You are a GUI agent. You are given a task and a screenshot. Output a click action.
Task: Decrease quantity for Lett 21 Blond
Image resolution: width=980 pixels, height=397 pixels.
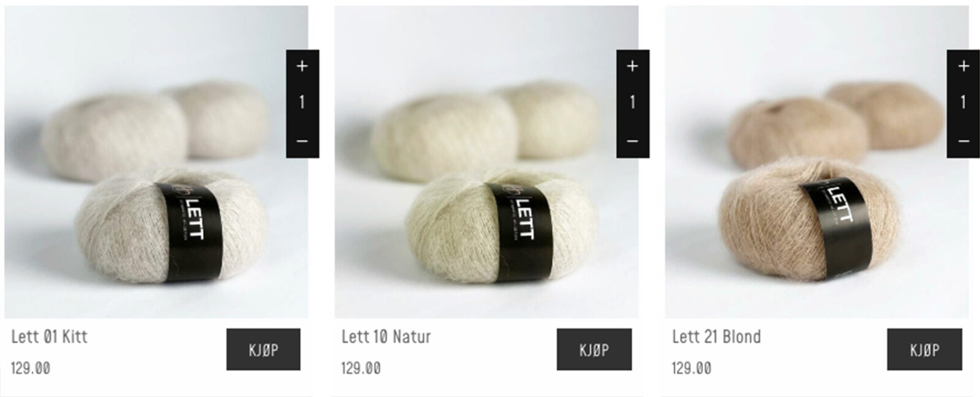963,141
